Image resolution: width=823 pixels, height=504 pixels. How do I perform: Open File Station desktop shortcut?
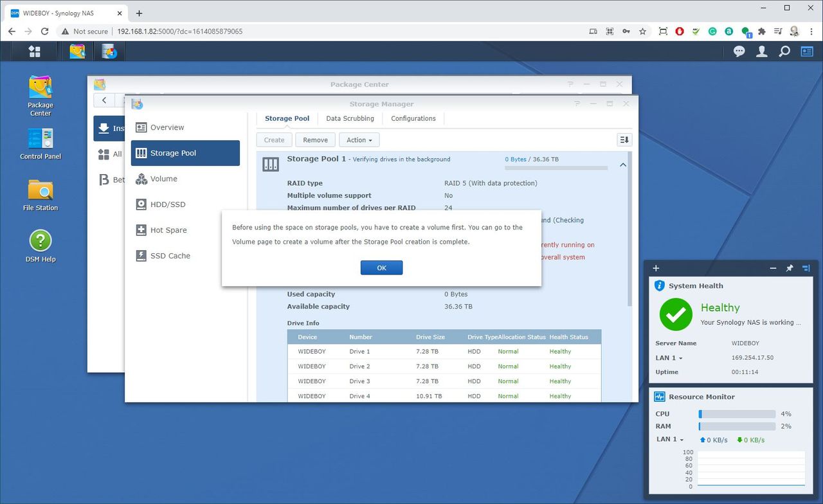pyautogui.click(x=41, y=195)
